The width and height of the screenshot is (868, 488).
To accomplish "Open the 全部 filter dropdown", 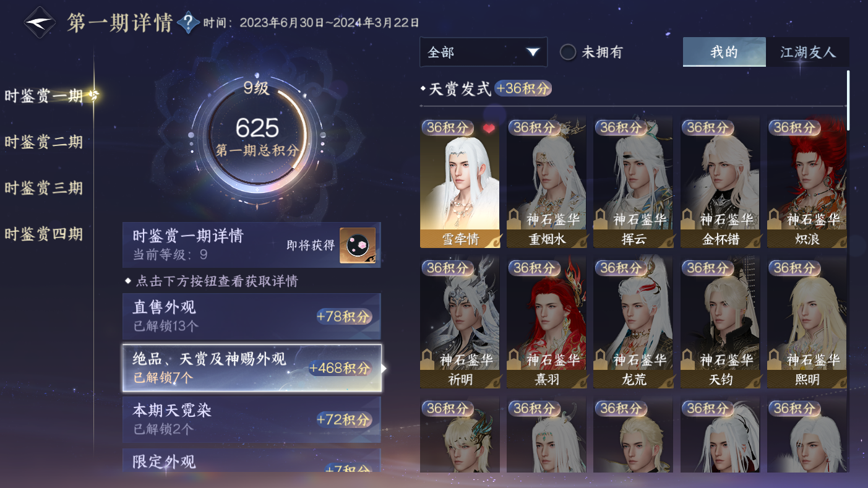I will pyautogui.click(x=483, y=52).
